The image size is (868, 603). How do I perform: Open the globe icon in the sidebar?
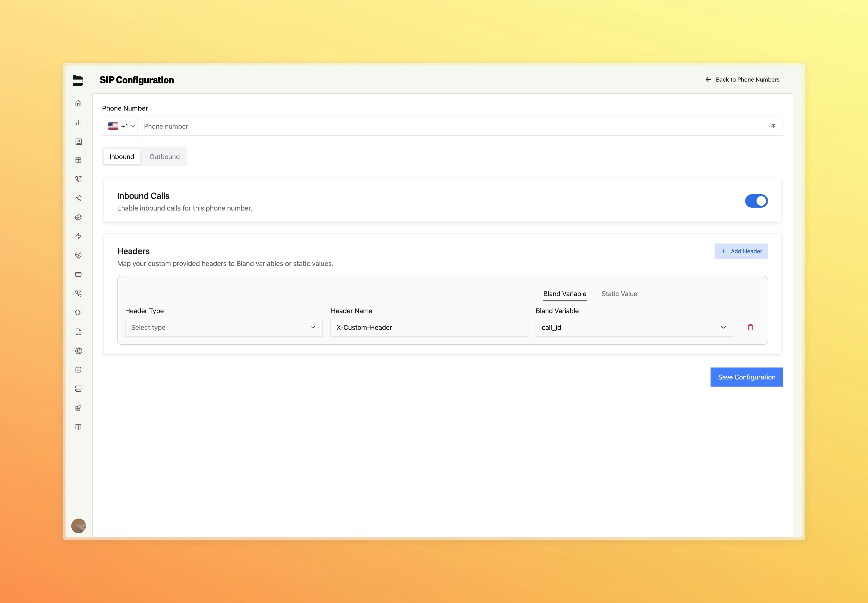click(x=79, y=351)
